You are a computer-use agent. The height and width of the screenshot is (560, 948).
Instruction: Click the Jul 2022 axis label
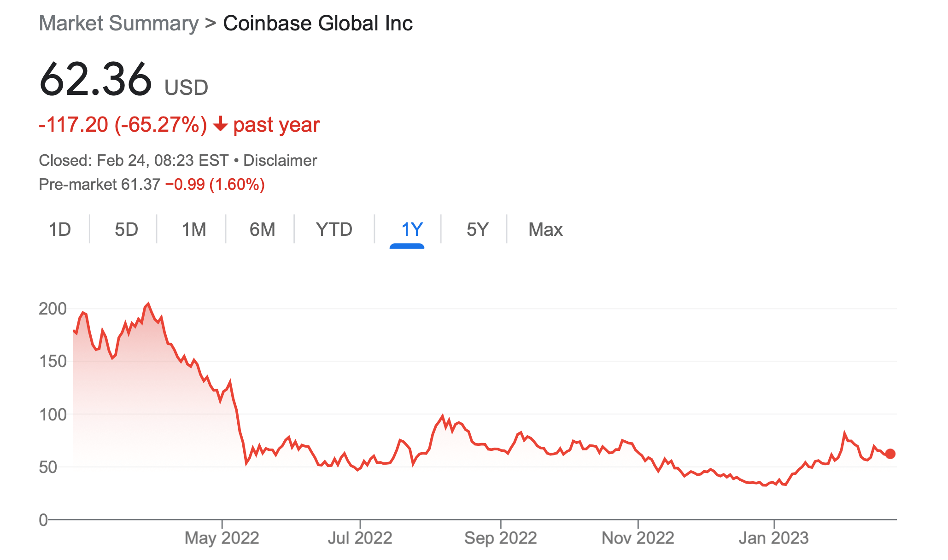pos(360,538)
